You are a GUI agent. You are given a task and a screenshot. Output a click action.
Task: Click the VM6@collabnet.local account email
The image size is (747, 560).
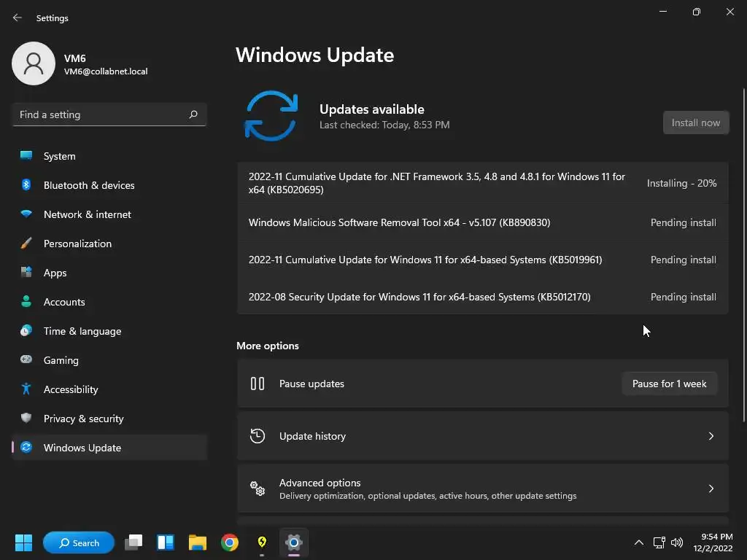coord(106,71)
